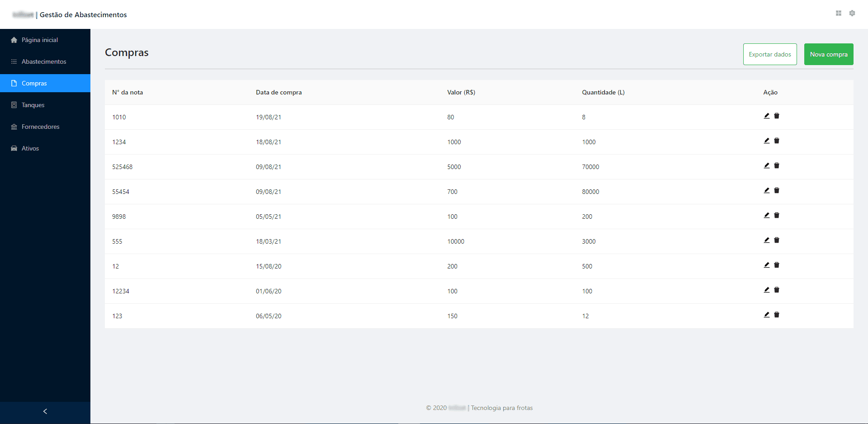Collapse the sidebar with the arrow
The height and width of the screenshot is (424, 868).
45,411
